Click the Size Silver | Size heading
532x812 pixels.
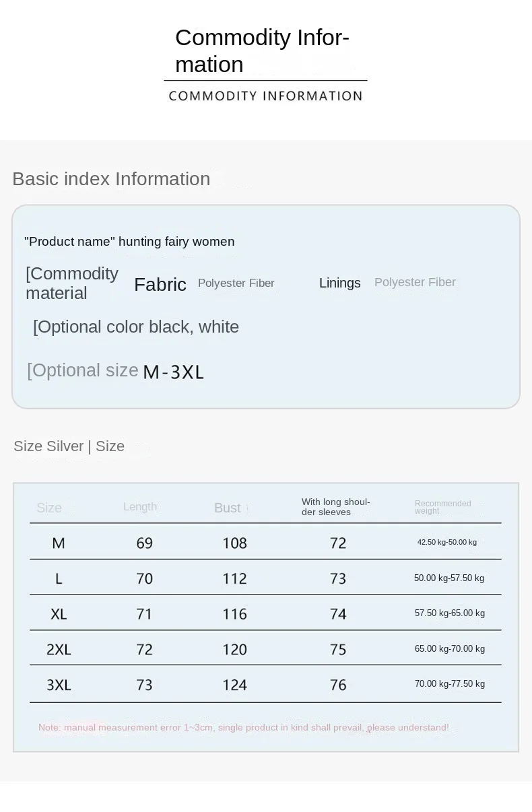point(69,446)
